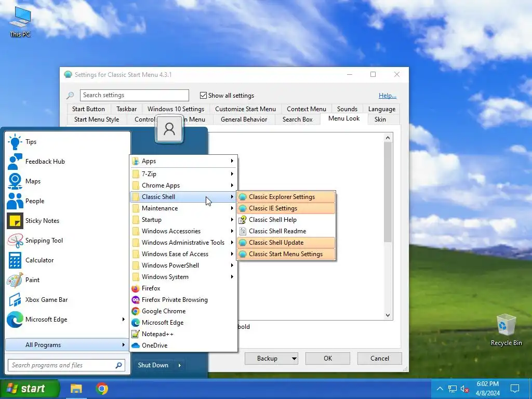Click the Cancel button
This screenshot has width=532, height=399.
coord(380,358)
